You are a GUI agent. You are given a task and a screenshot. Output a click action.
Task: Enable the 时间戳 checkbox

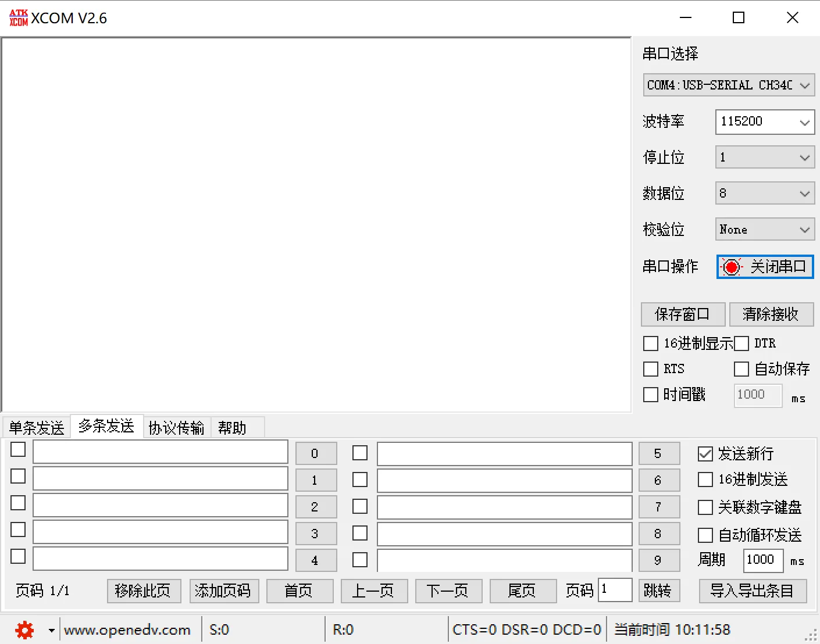651,395
